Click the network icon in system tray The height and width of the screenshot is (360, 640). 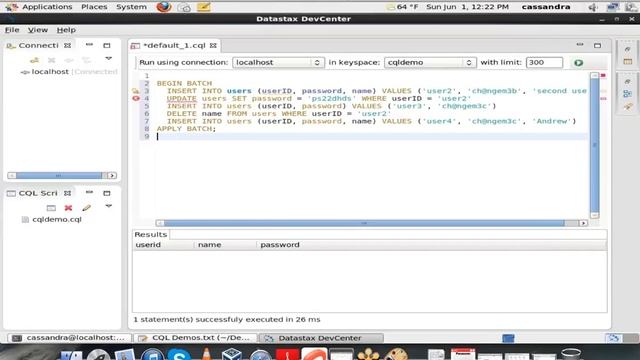point(613,7)
